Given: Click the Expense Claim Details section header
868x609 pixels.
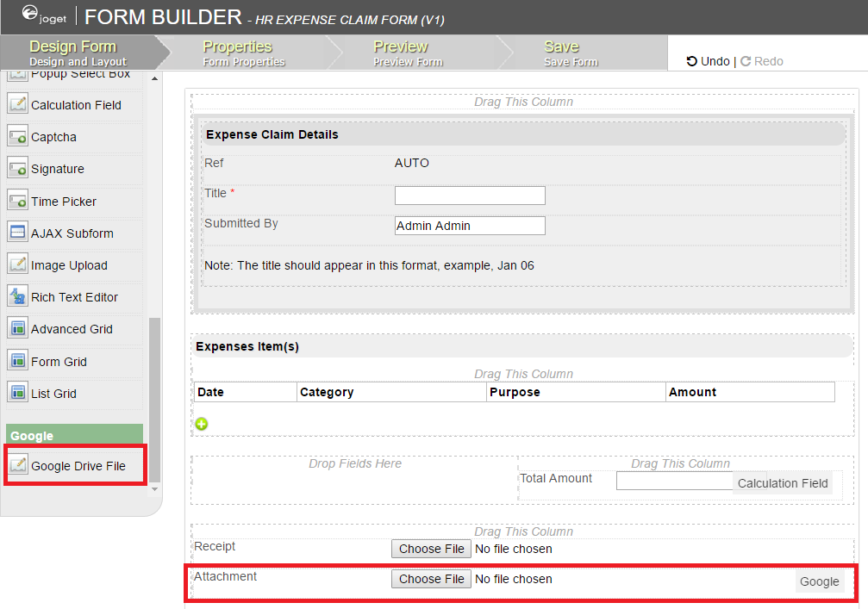Looking at the screenshot, I should [523, 134].
